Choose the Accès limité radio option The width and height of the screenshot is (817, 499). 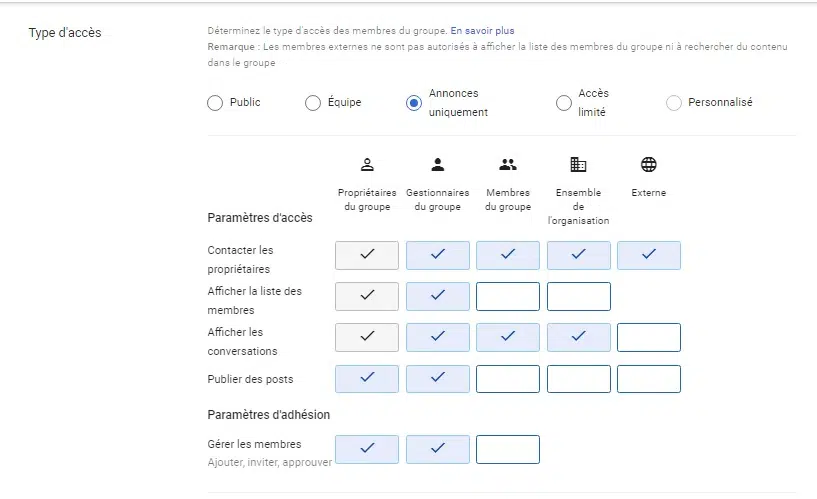point(563,103)
